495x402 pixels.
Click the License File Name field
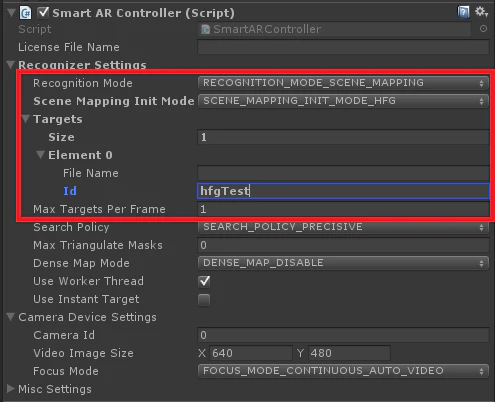(343, 47)
